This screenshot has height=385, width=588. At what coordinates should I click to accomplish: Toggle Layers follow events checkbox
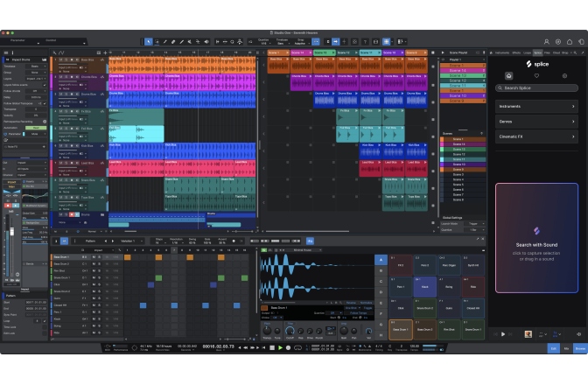tap(45, 85)
